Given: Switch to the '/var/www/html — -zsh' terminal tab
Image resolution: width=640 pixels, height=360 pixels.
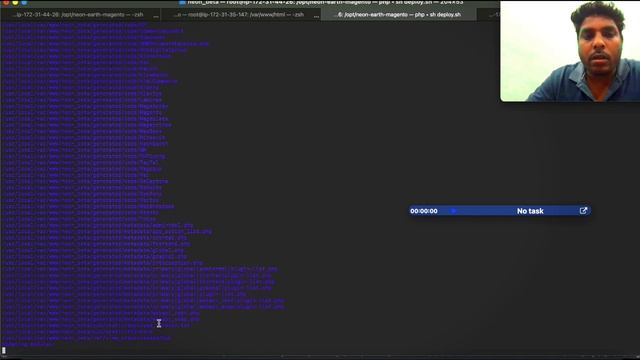Looking at the screenshot, I should click(241, 15).
